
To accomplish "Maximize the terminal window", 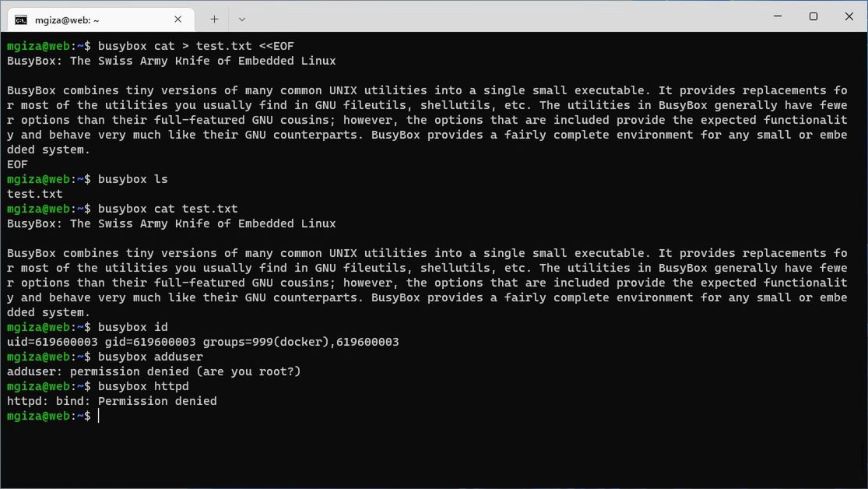I will click(x=814, y=16).
